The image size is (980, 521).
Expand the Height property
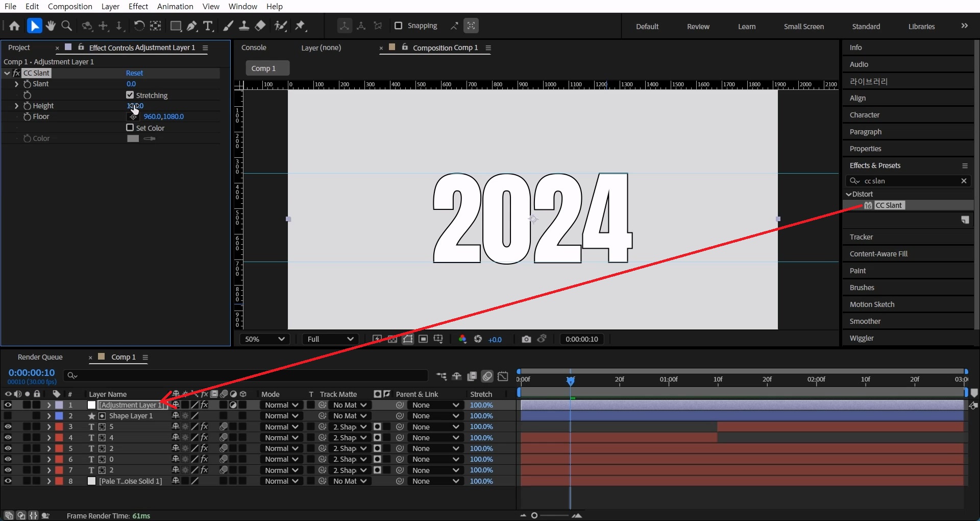[x=16, y=106]
